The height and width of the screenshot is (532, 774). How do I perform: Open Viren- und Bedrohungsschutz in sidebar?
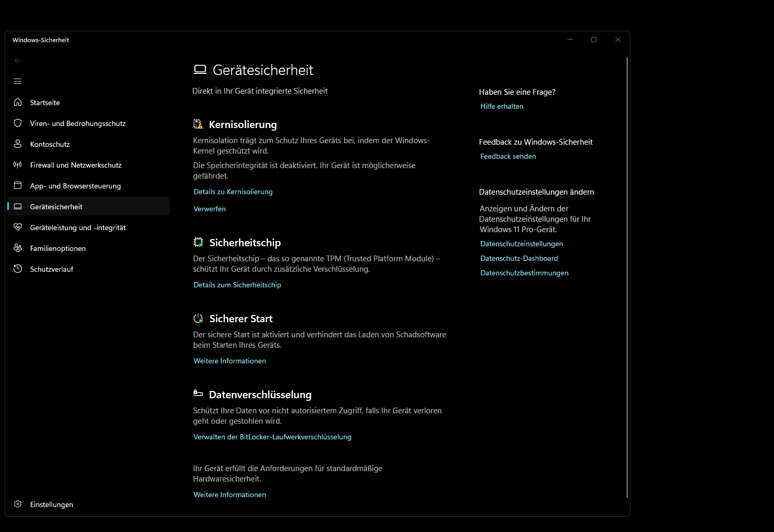[x=78, y=123]
